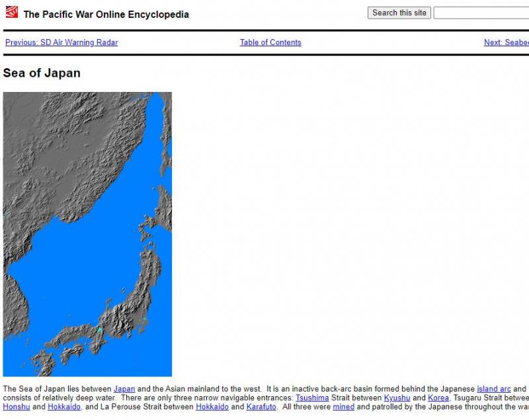
Task: Click the Hokkaido link right after Honshu
Action: click(x=64, y=407)
